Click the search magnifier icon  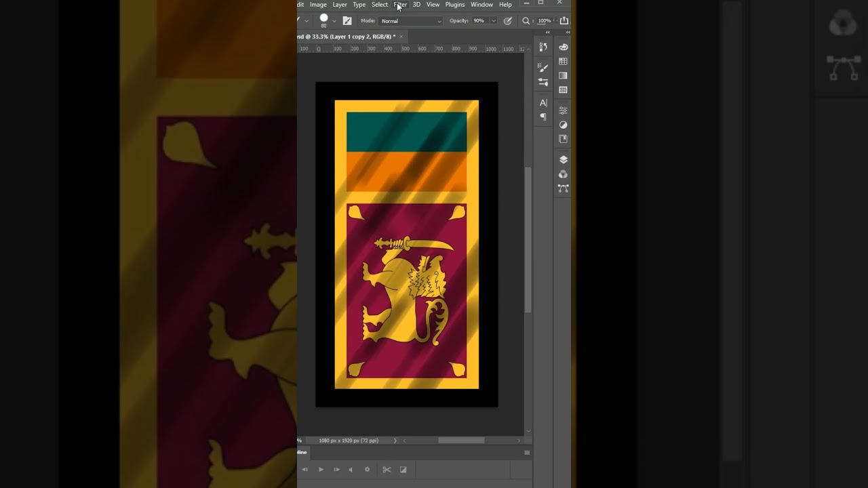click(x=526, y=21)
